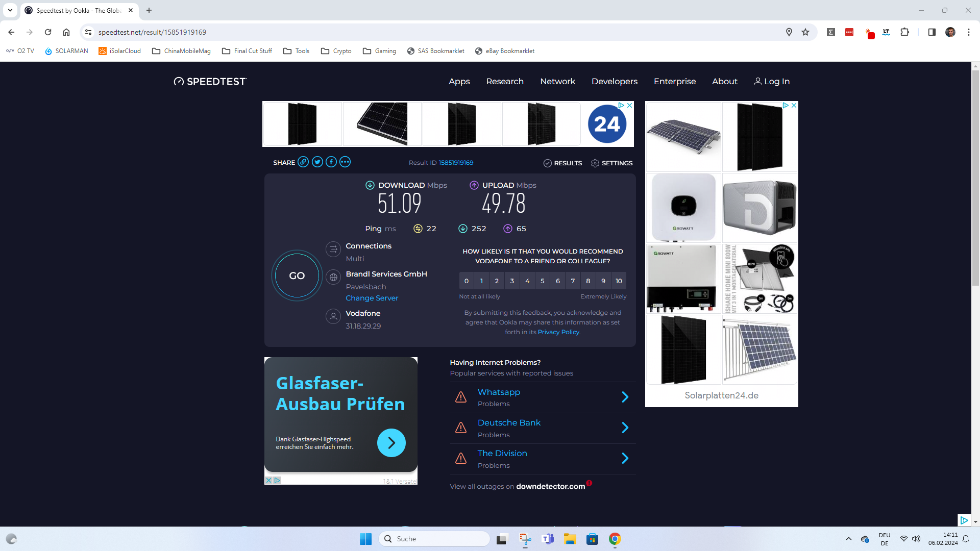This screenshot has height=551, width=980.
Task: Rate recommendation 3
Action: [512, 281]
